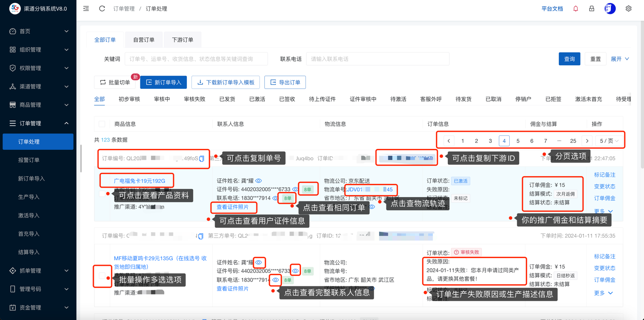Go to next page using right arrow
Screen dimensions: 644x320
click(x=587, y=141)
